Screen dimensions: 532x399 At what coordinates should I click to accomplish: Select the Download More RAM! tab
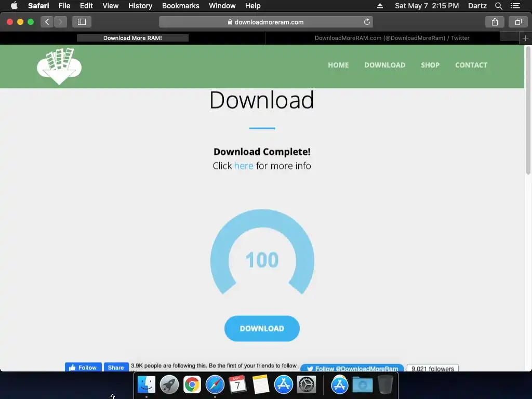(132, 38)
